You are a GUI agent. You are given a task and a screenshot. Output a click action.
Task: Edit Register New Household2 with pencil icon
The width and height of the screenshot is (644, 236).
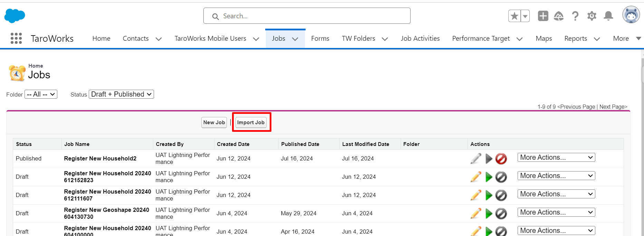[475, 159]
